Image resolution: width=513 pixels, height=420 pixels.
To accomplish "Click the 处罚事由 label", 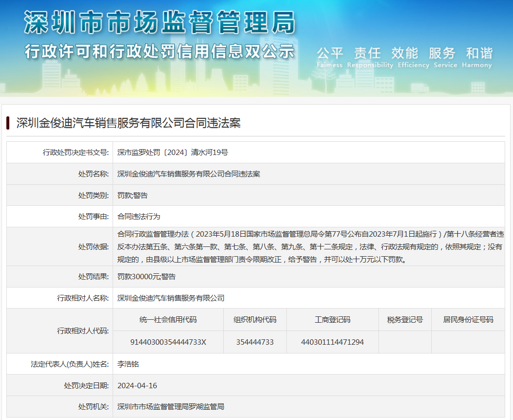I will point(93,217).
